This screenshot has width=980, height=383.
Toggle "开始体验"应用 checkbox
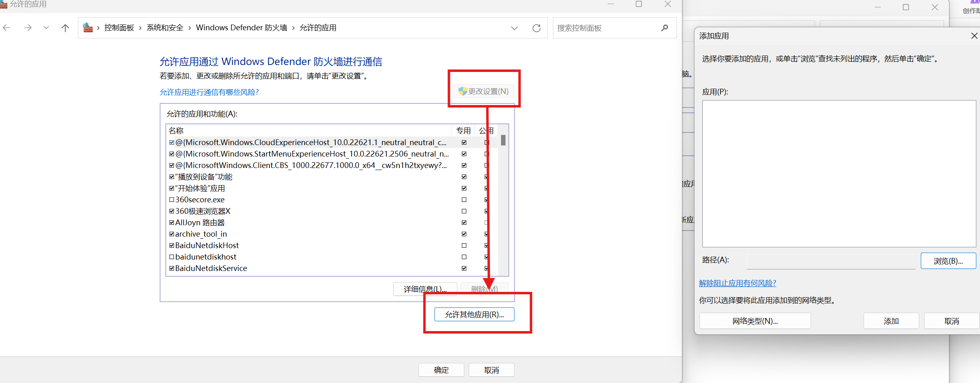[172, 188]
